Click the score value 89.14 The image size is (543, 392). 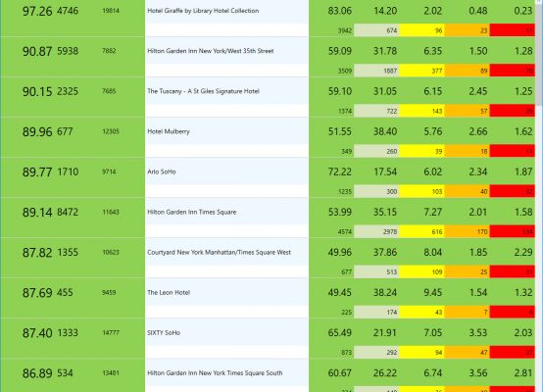tap(37, 213)
